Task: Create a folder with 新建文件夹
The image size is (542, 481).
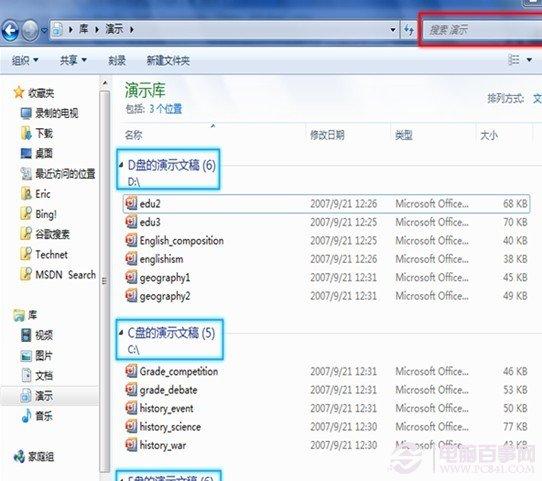Action: tap(168, 61)
